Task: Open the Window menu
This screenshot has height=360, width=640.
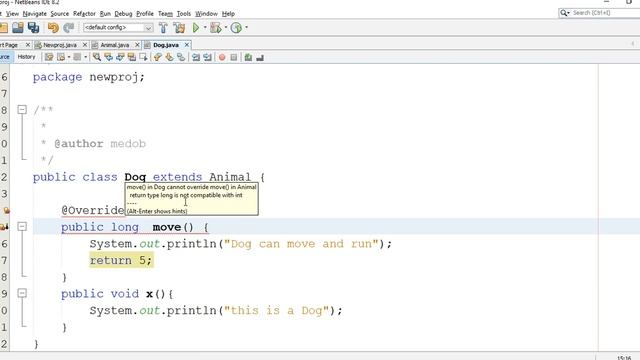Action: [x=206, y=13]
